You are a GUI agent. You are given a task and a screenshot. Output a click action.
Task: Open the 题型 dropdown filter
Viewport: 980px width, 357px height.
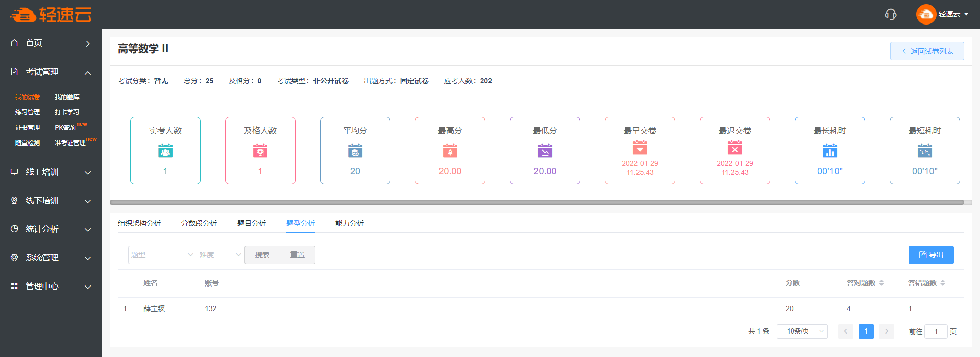click(x=162, y=255)
